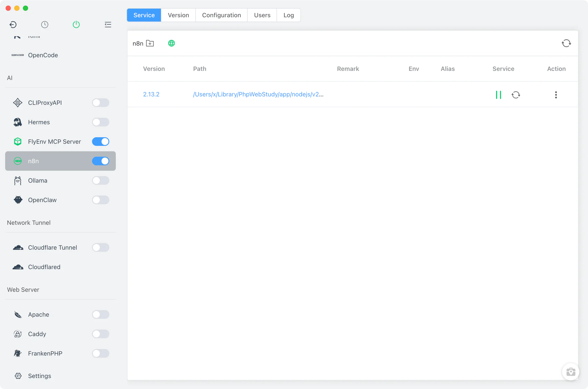This screenshot has height=389, width=588.
Task: Enable the OpenClaw toggle
Action: click(x=100, y=200)
